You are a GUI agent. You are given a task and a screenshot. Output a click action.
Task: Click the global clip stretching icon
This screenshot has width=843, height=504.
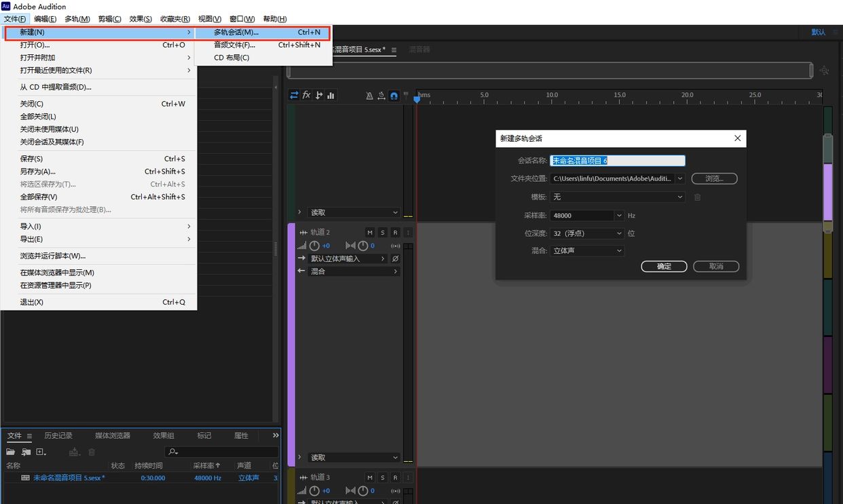pyautogui.click(x=381, y=96)
